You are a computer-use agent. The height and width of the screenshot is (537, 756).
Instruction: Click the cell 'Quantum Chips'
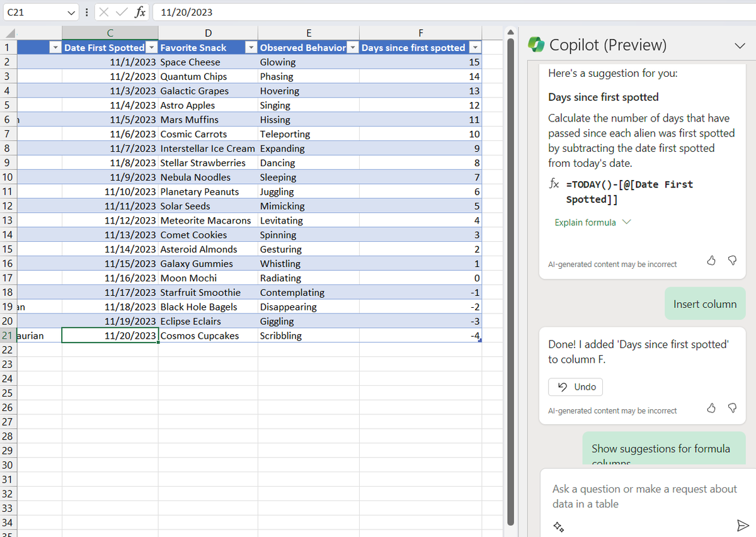[x=208, y=76]
